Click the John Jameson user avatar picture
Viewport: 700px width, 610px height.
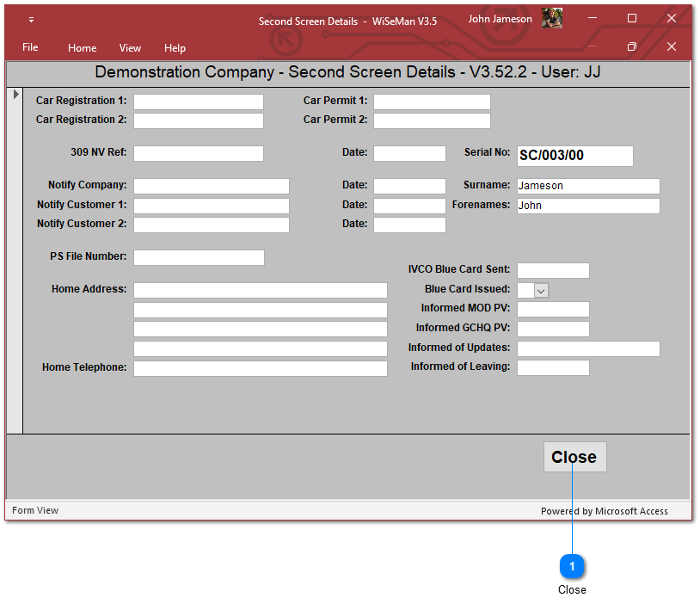pyautogui.click(x=552, y=19)
